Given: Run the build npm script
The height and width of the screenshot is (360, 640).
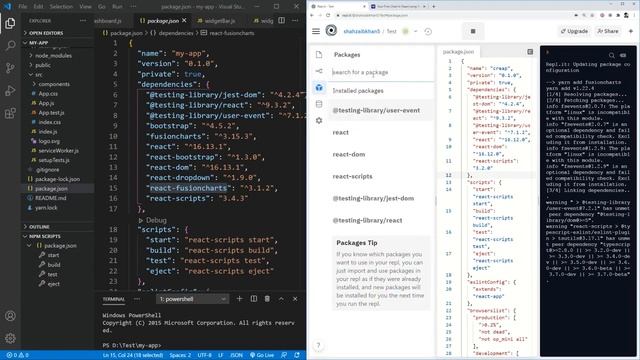Looking at the screenshot, I should (54, 264).
